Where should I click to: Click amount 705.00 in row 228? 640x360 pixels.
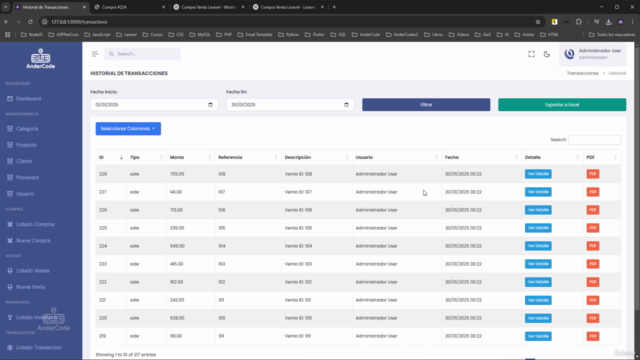pos(177,174)
